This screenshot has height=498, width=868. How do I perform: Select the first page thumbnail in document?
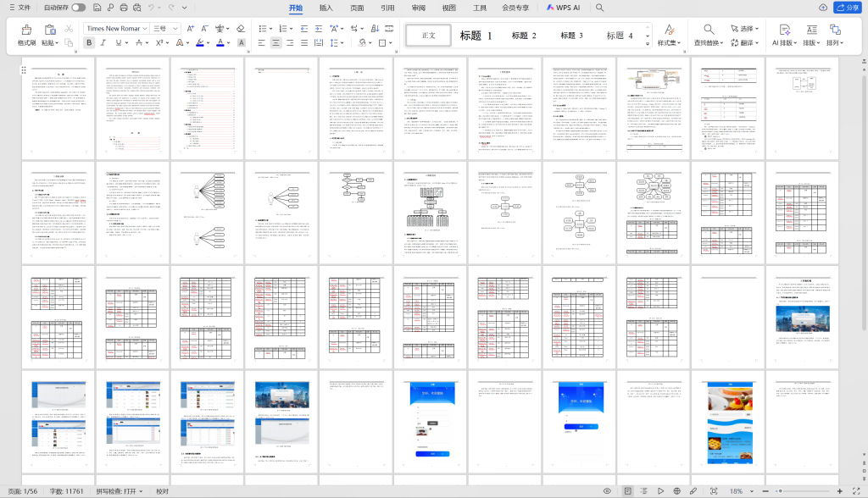coord(58,108)
